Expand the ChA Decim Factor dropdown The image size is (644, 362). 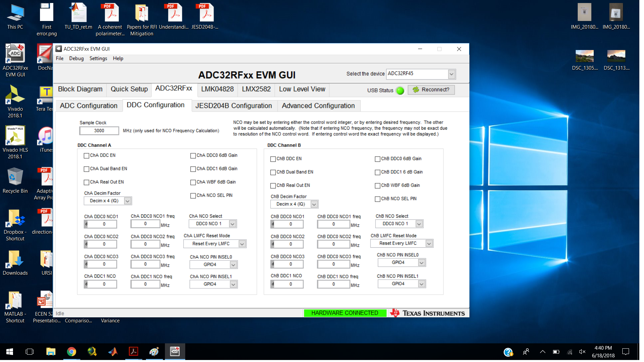[128, 201]
